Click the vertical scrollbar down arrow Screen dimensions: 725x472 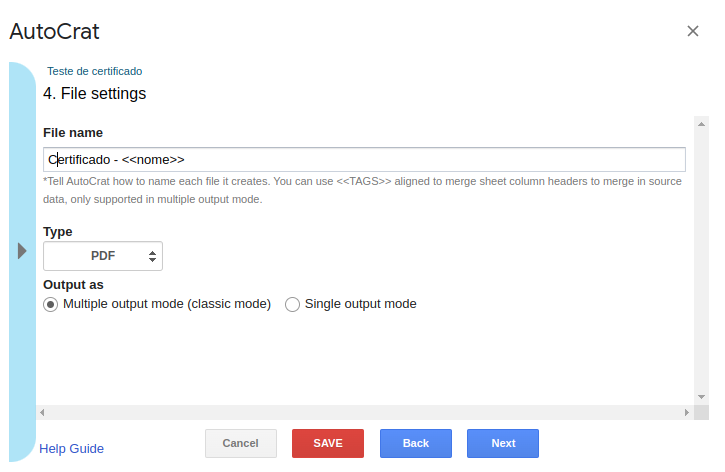point(701,397)
